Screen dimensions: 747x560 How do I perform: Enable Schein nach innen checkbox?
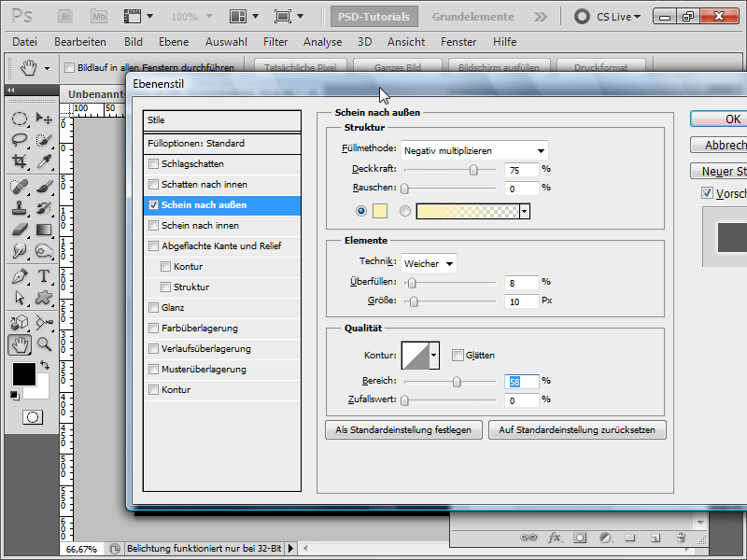pyautogui.click(x=153, y=225)
